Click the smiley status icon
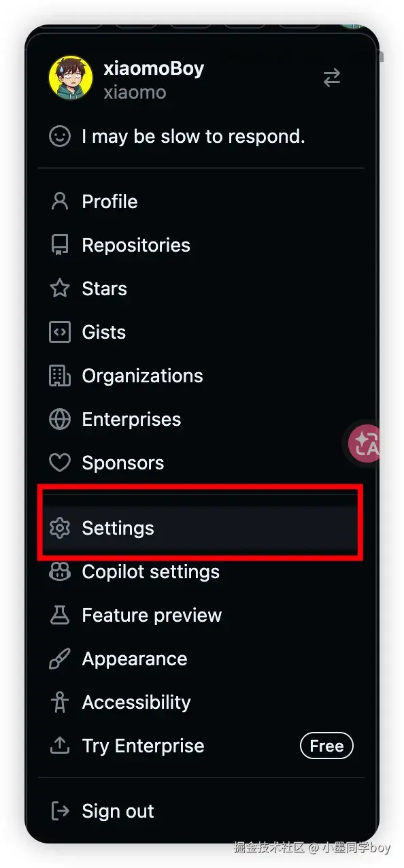404x868 pixels. click(x=60, y=137)
